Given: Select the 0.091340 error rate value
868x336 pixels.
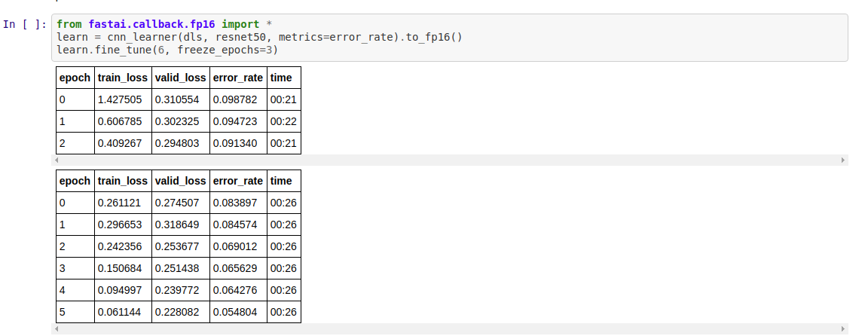Looking at the screenshot, I should 235,143.
